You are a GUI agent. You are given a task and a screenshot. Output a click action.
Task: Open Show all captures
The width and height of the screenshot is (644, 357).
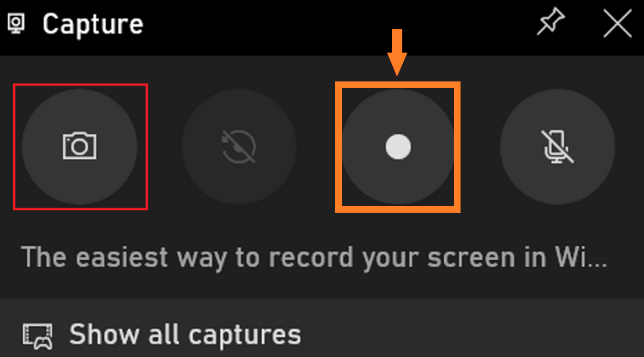[x=185, y=334]
